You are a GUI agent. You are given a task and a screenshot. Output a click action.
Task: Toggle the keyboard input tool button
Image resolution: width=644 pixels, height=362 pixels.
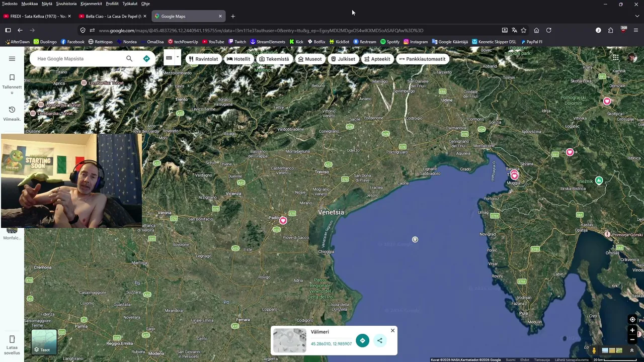[169, 58]
